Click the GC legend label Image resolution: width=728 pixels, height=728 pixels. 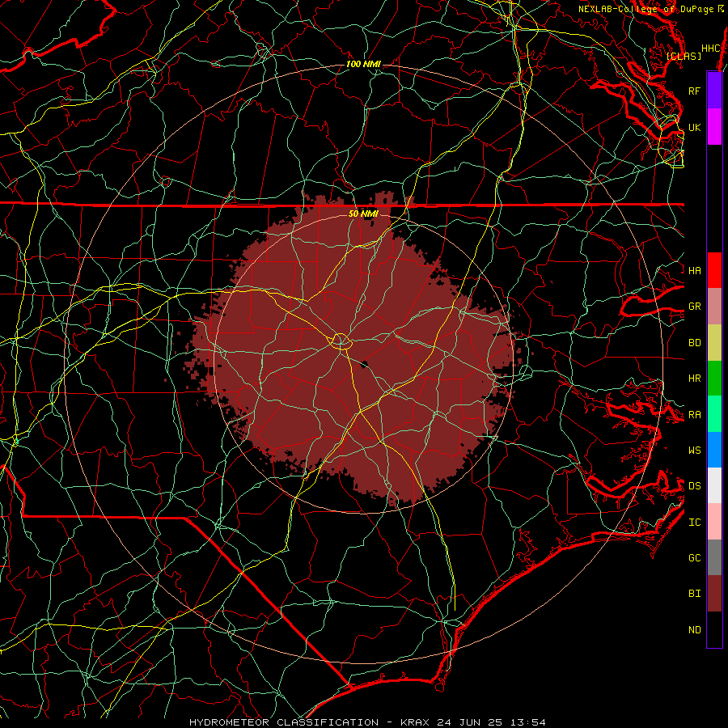(695, 557)
